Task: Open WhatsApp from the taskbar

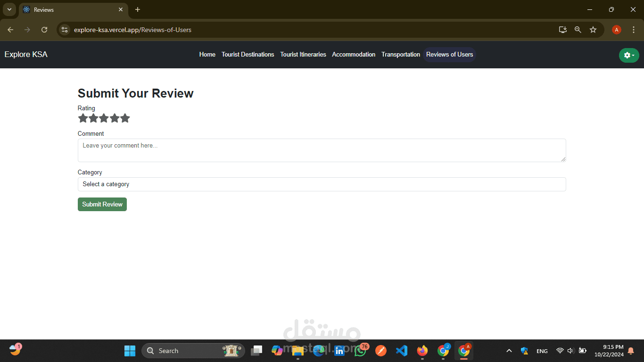Action: point(360,351)
